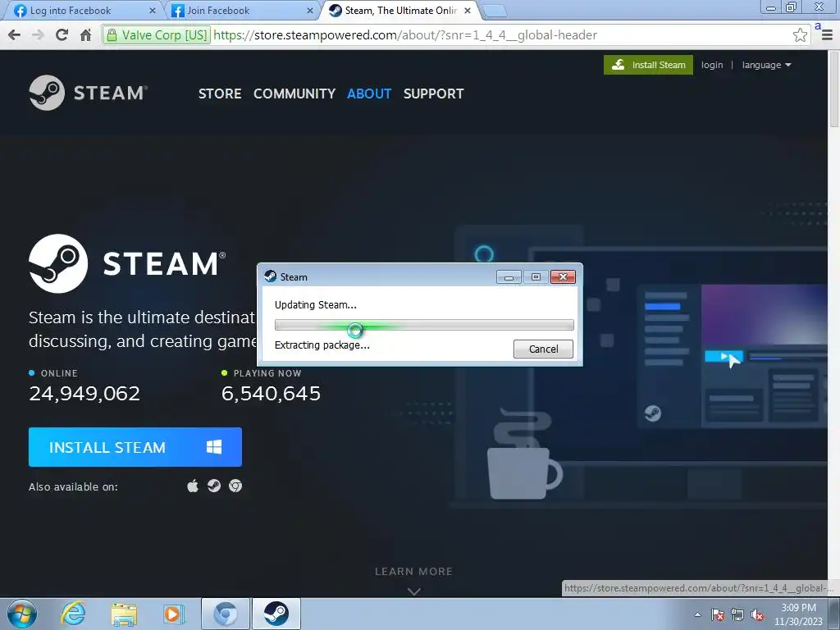The image size is (840, 630).
Task: Click the browser forward arrow
Action: [x=38, y=35]
